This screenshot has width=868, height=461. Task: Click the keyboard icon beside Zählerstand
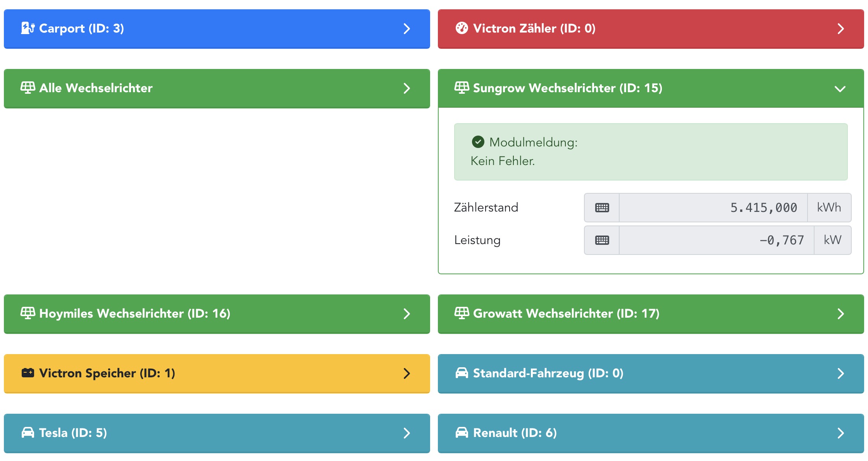[602, 208]
